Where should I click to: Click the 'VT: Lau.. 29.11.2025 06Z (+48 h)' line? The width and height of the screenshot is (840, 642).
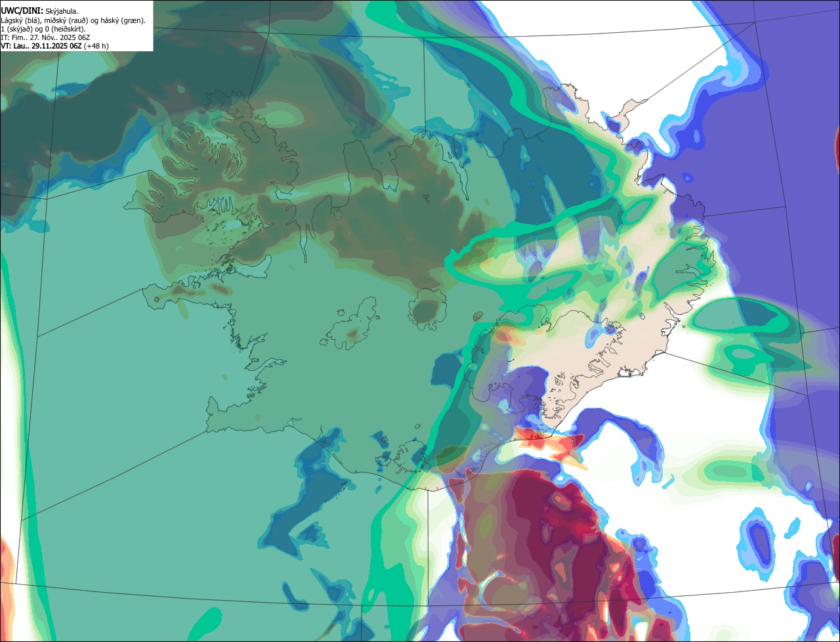tap(55, 46)
